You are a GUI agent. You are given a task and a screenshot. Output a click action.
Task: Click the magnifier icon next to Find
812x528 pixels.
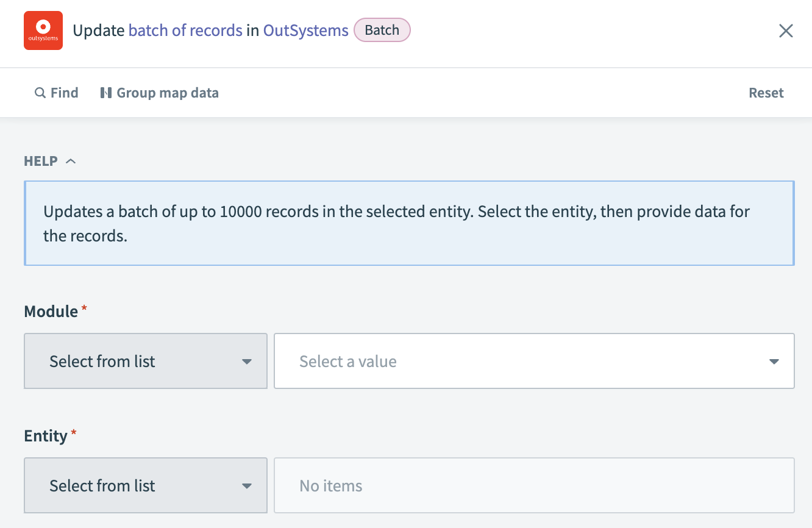(x=40, y=93)
